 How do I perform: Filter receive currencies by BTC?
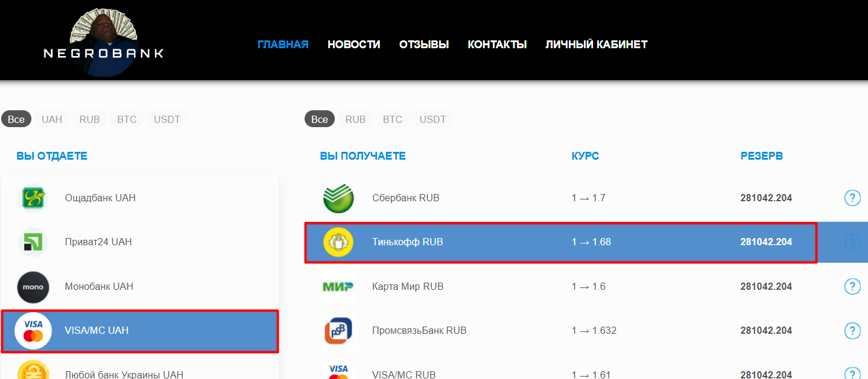(393, 119)
